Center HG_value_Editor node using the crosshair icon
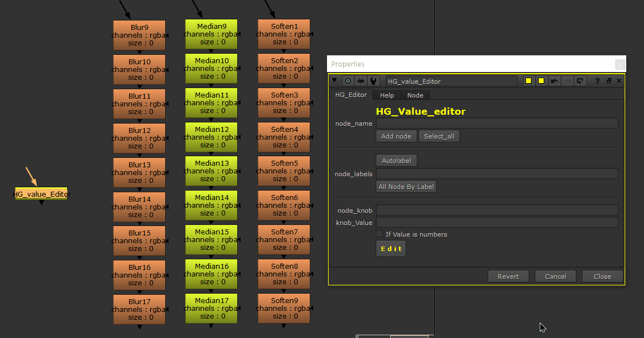This screenshot has height=338, width=644. click(347, 80)
